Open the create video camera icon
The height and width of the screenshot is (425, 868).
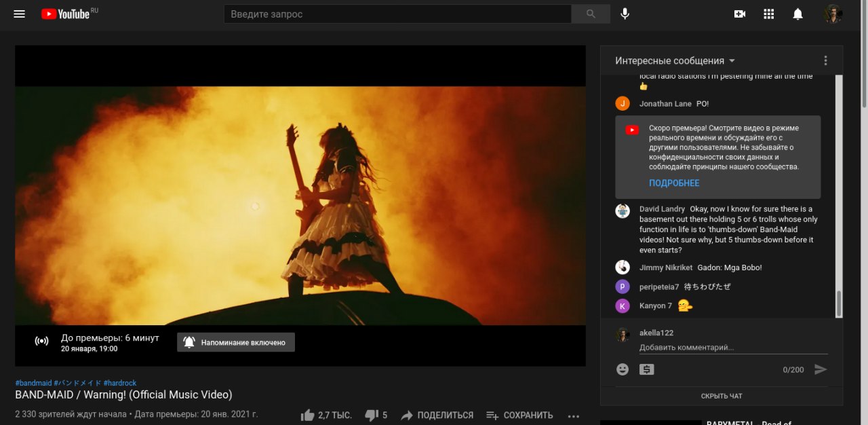click(740, 14)
